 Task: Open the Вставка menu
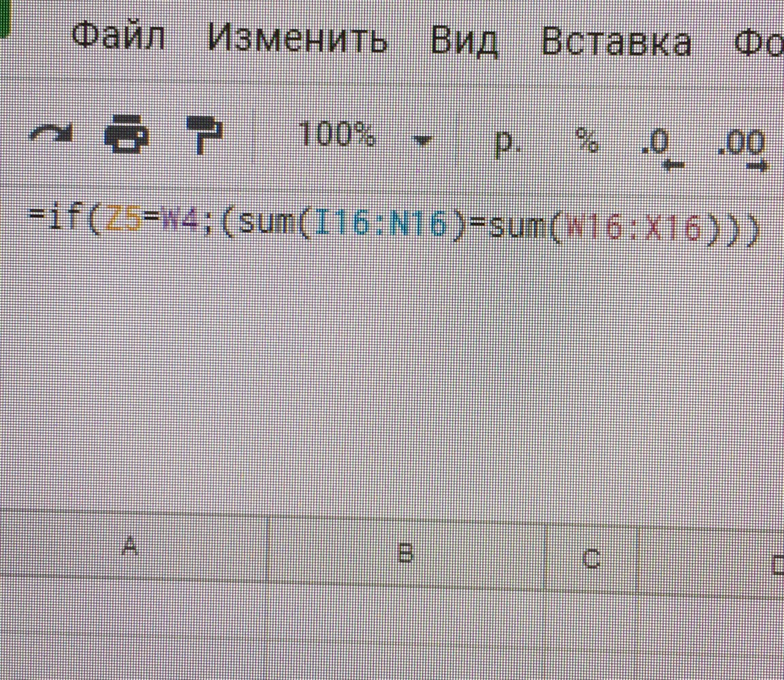[x=616, y=42]
